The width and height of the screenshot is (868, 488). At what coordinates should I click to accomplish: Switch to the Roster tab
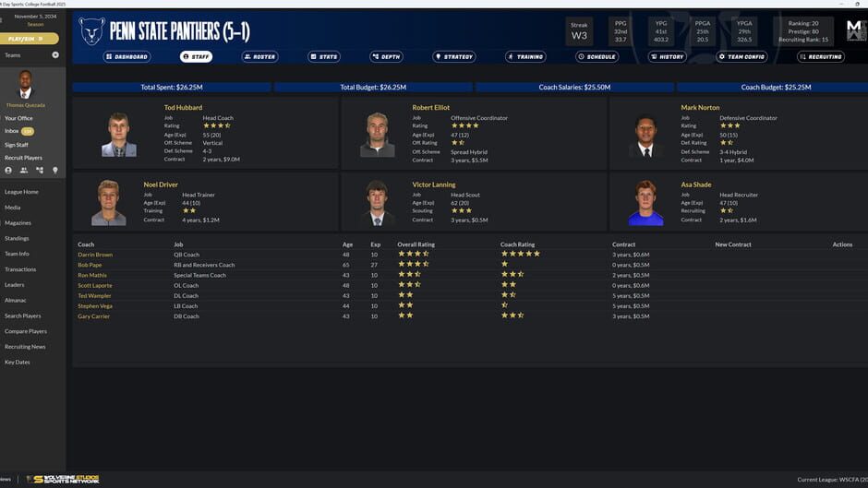pos(260,56)
